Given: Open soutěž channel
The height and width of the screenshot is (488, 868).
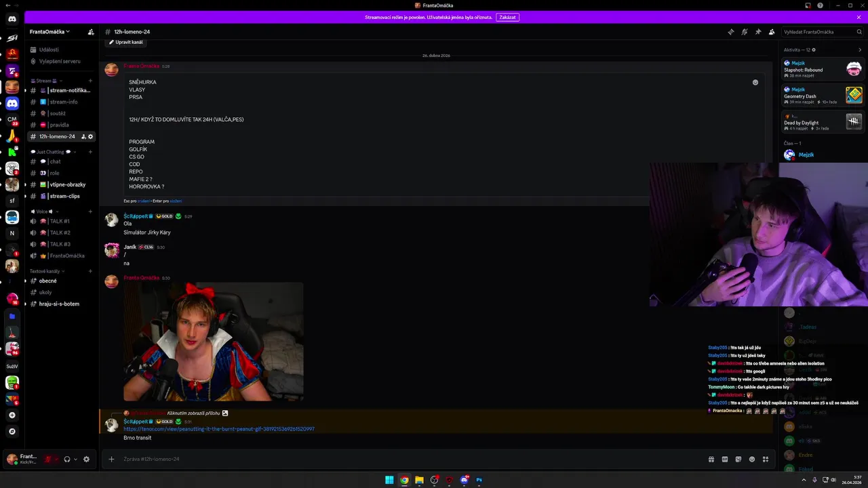Looking at the screenshot, I should (x=62, y=113).
